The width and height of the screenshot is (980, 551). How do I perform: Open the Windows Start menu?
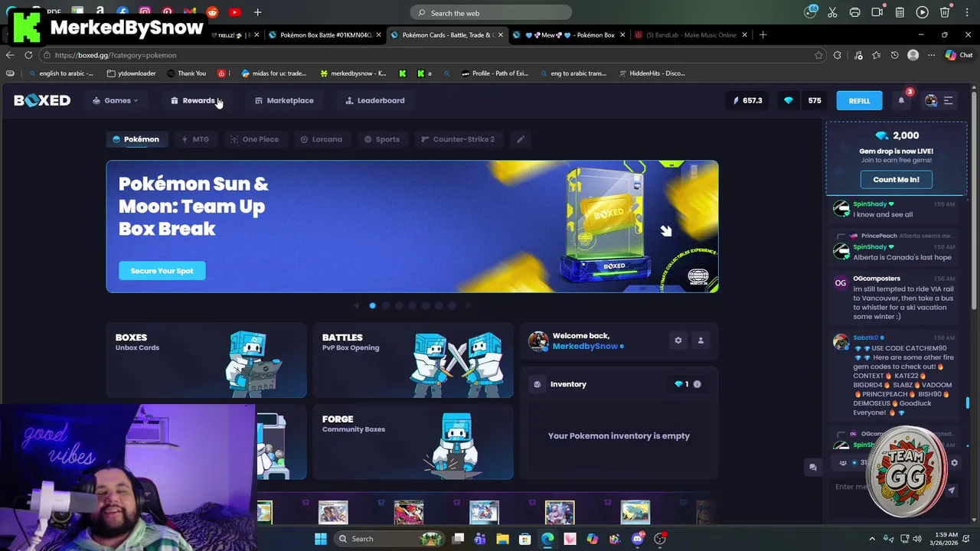[x=321, y=539]
